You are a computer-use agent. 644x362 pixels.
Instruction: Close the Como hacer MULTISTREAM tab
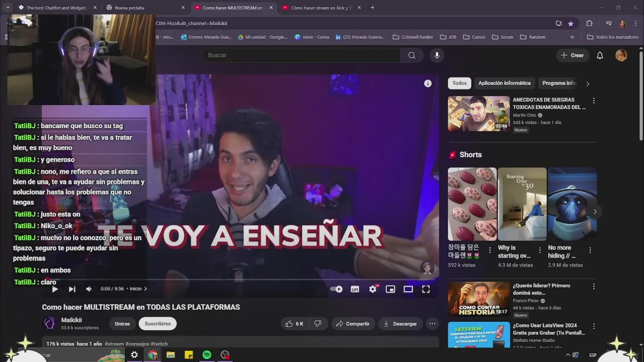coord(271,8)
